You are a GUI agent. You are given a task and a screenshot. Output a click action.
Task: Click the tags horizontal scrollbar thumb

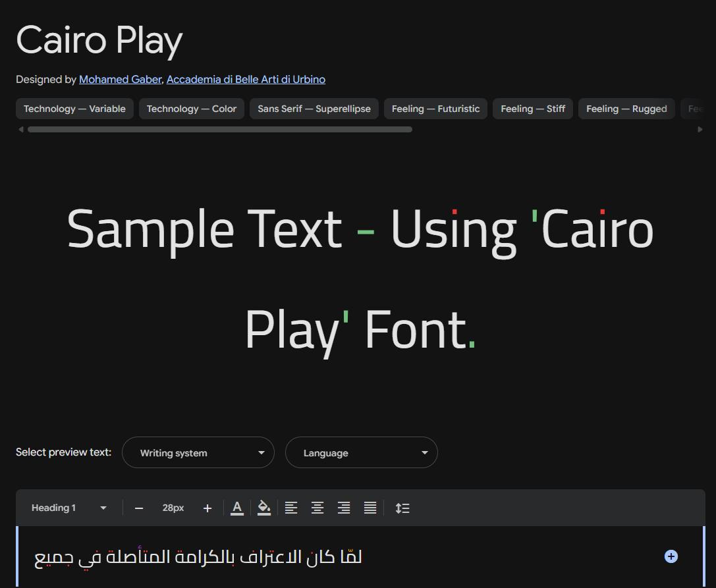click(219, 130)
